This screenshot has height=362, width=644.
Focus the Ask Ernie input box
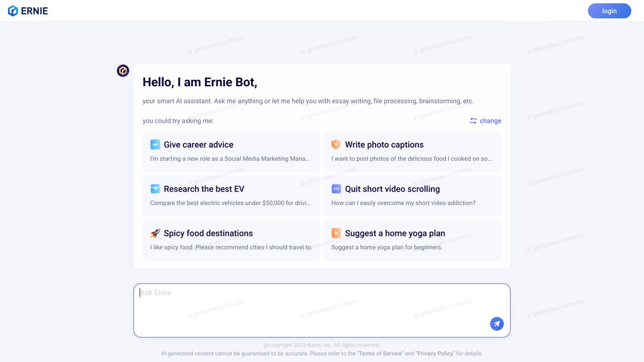[322, 310]
